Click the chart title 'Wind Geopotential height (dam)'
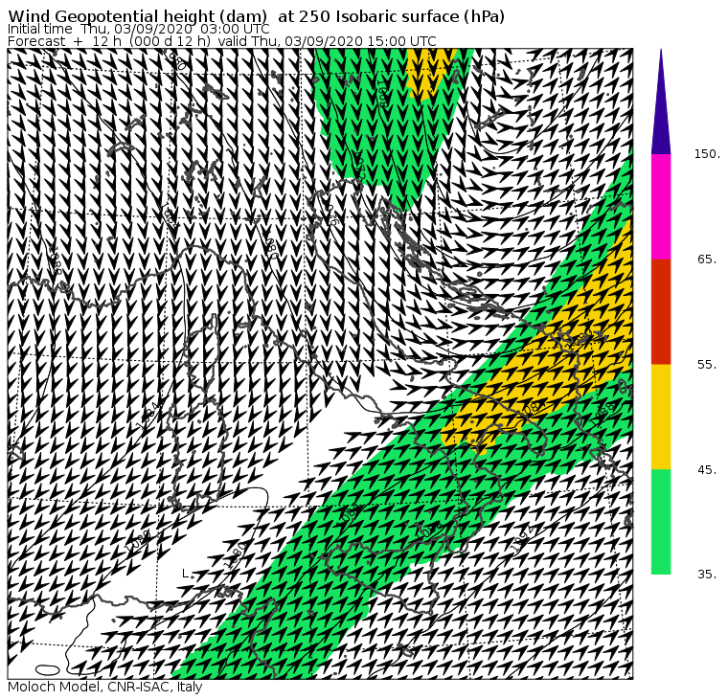This screenshot has width=728, height=700. click(138, 16)
